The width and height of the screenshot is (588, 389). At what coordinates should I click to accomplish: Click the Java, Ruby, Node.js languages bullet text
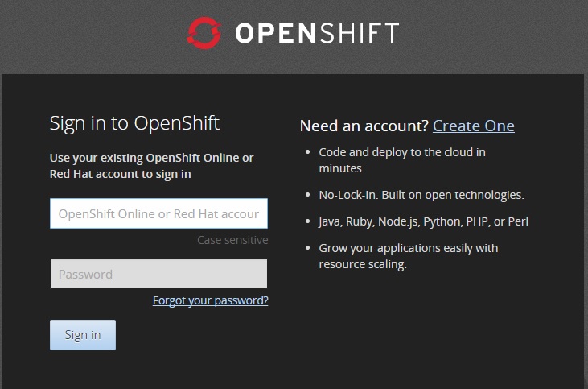(x=423, y=221)
